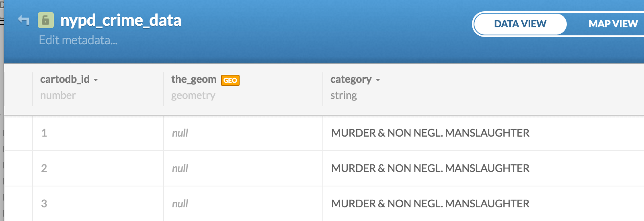Select the cartodb_id cell with value 1

click(98, 133)
